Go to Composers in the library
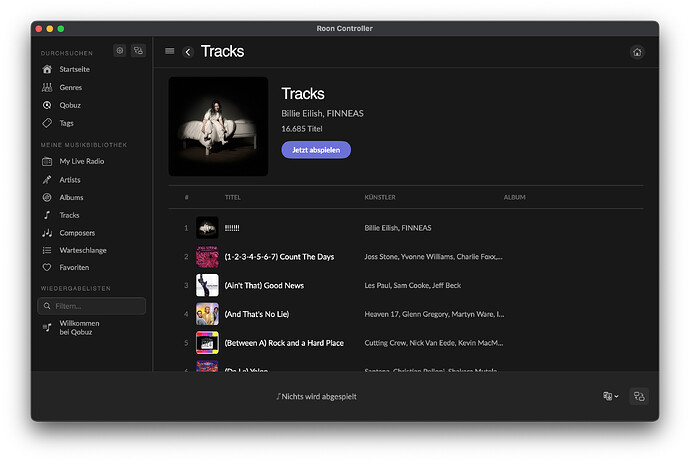This screenshot has height=462, width=690. 77,232
